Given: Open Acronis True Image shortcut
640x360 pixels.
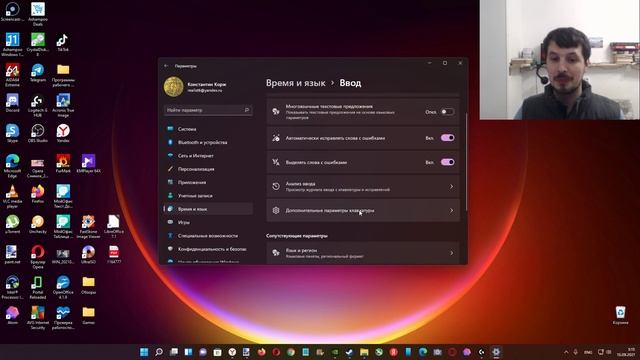Looking at the screenshot, I should 63,105.
